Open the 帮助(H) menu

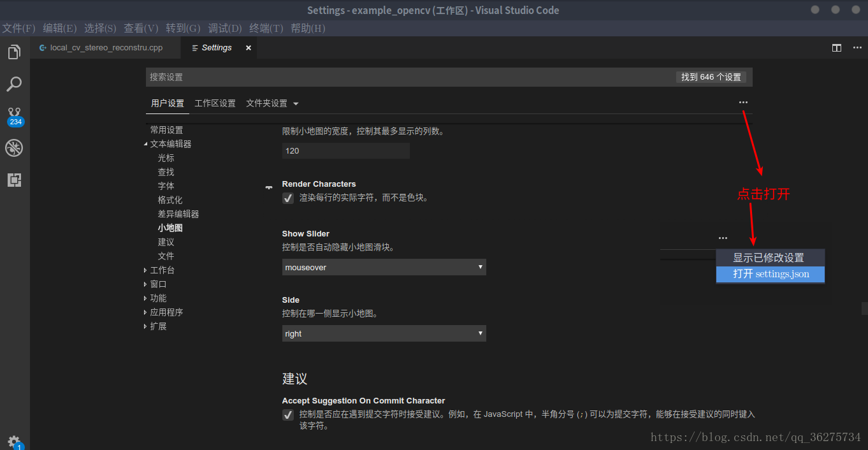click(308, 28)
